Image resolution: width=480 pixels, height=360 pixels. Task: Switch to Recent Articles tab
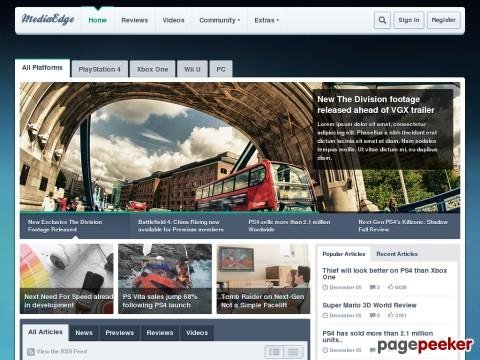point(397,254)
